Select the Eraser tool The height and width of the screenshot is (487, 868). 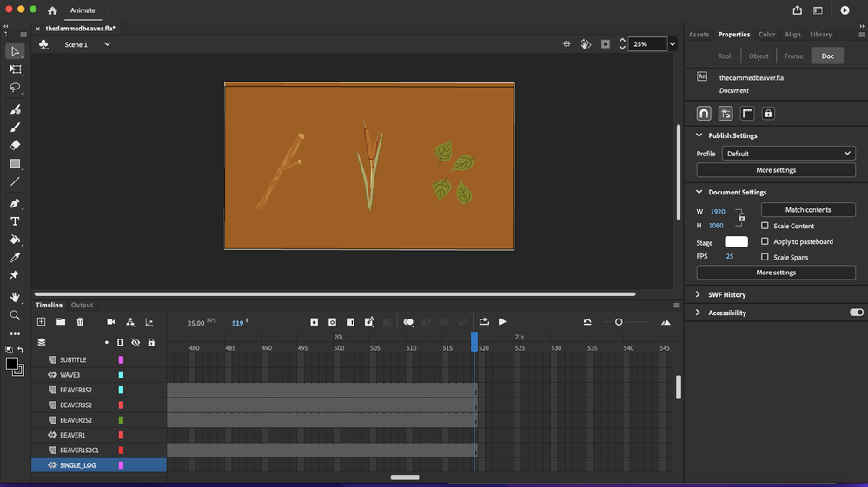point(15,145)
